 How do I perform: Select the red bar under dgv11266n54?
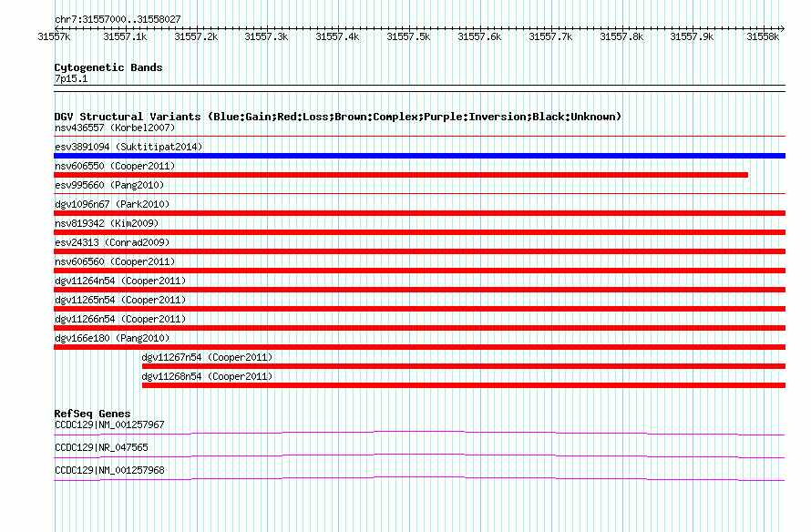click(419, 328)
